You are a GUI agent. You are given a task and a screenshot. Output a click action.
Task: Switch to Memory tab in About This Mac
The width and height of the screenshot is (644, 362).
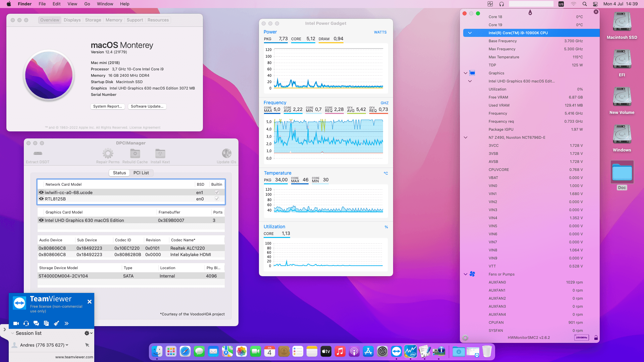click(x=114, y=20)
